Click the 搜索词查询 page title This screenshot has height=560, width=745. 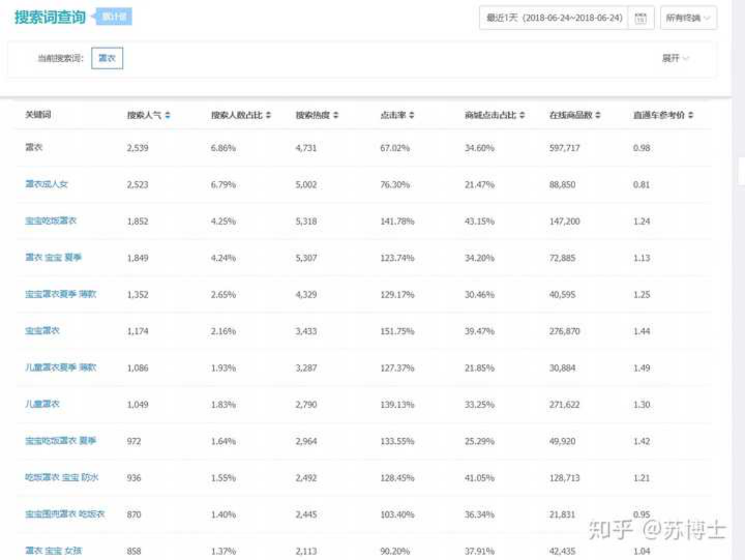(x=50, y=18)
